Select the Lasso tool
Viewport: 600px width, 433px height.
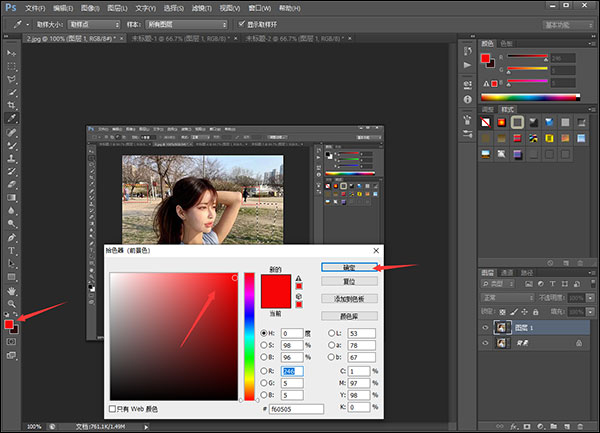pos(11,78)
